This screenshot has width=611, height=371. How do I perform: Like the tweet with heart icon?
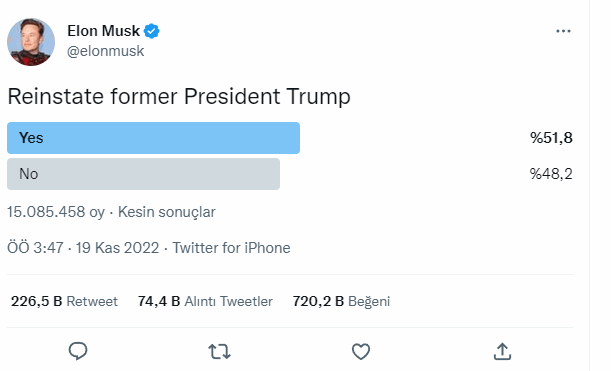[x=361, y=351]
